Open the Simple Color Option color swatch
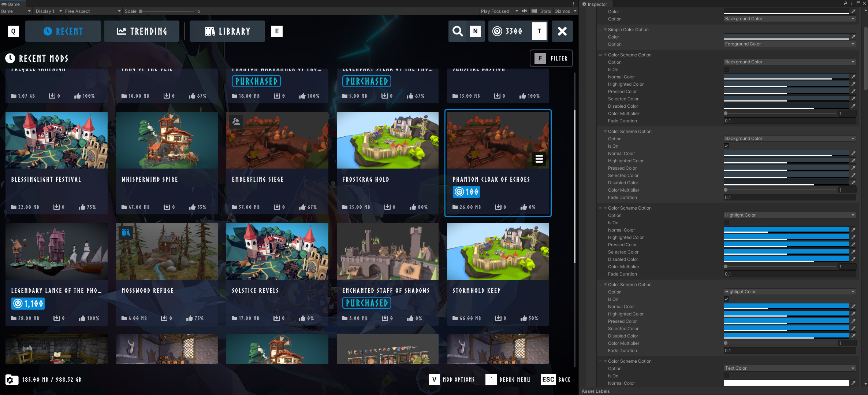 (786, 37)
